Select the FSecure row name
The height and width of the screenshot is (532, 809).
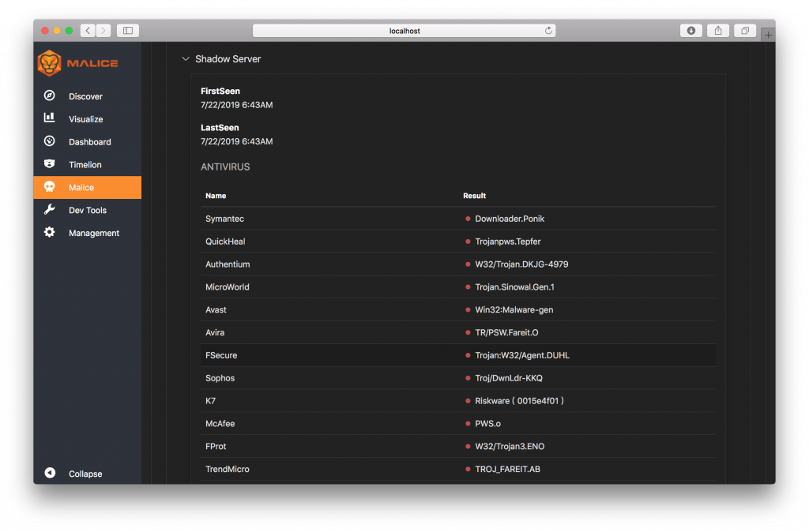click(221, 355)
